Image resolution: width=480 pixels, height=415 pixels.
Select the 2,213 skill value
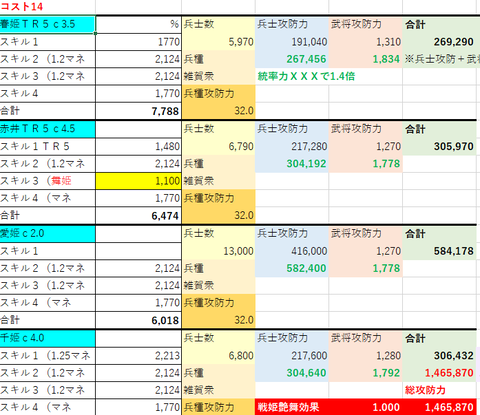138,356
